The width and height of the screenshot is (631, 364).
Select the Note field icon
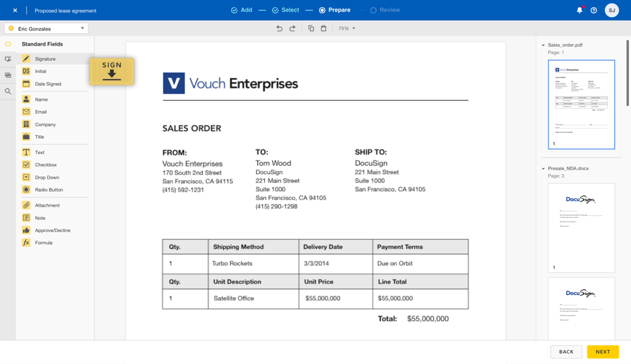click(26, 218)
